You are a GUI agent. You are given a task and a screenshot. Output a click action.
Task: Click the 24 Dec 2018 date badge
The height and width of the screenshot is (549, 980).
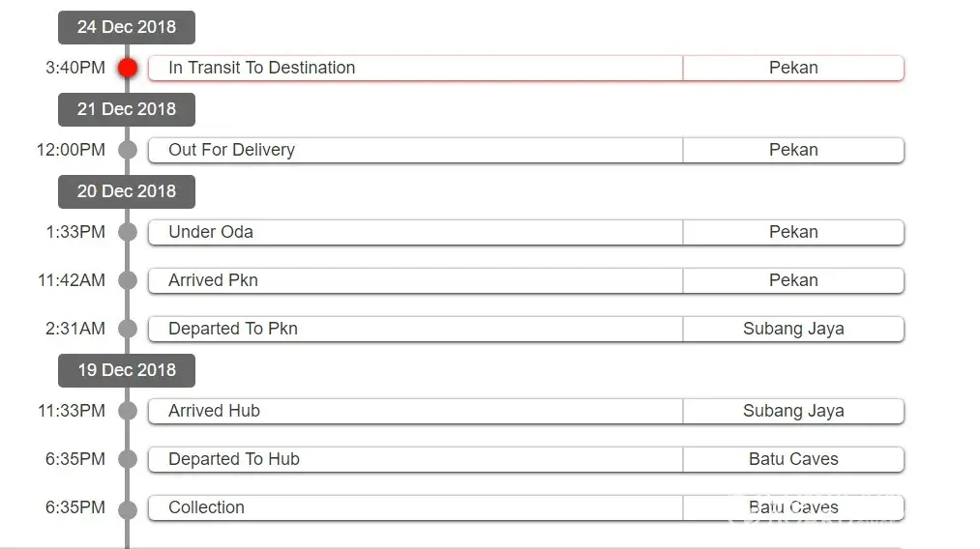[127, 27]
